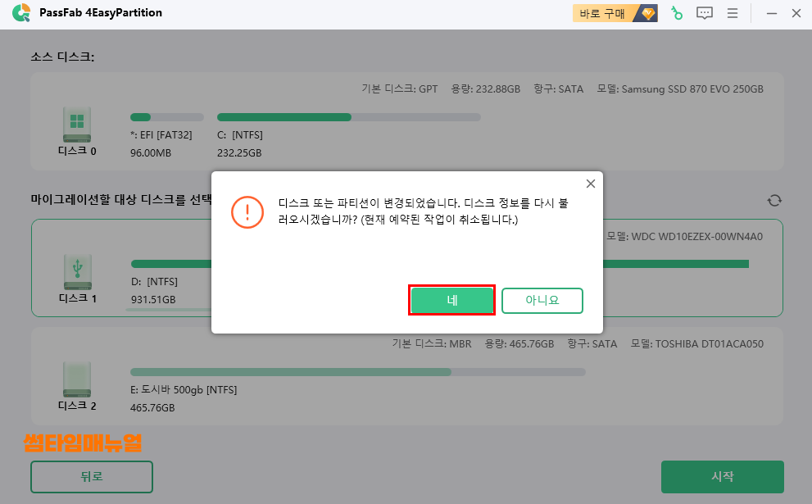The image size is (812, 504).
Task: Close the PassFab application window
Action: 796,13
